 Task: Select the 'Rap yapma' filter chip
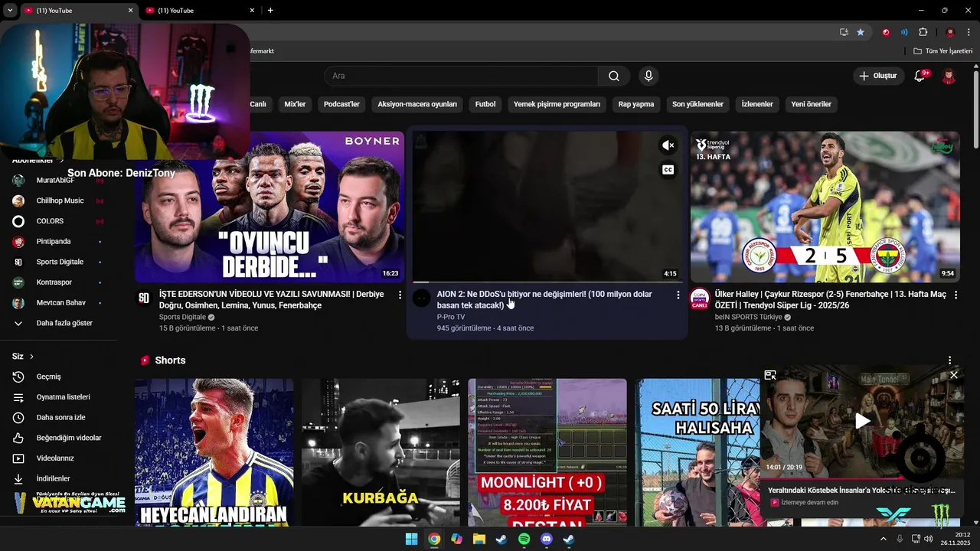636,104
